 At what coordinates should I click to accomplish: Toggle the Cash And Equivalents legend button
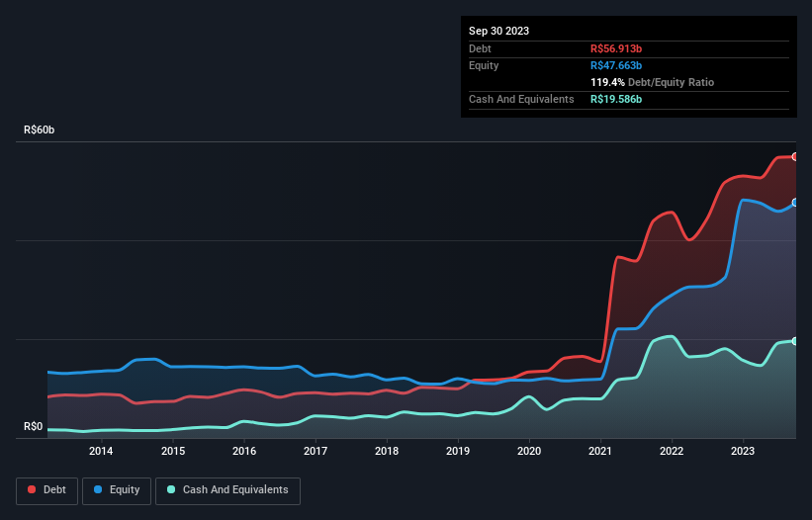tap(227, 490)
